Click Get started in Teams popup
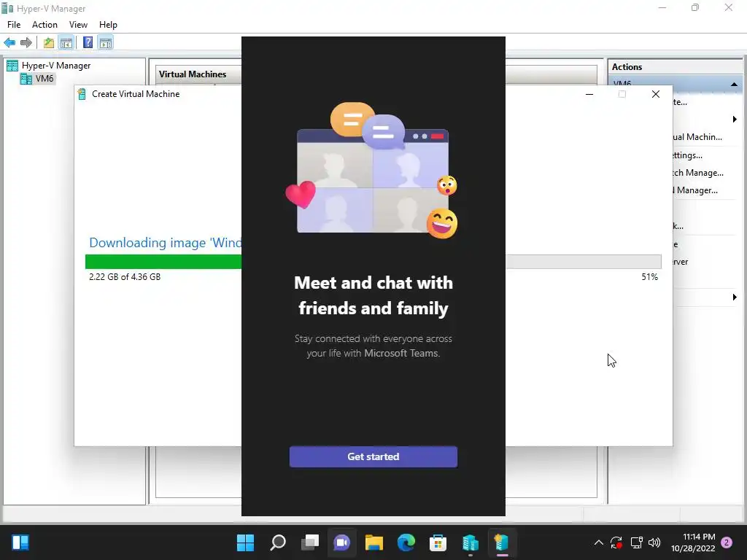Screen dimensions: 747x560 tap(373, 456)
